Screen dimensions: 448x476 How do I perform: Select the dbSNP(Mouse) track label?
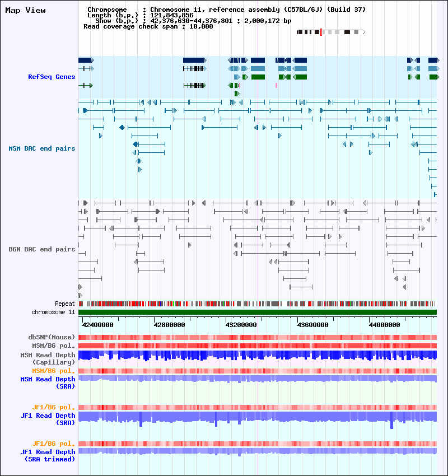52,337
